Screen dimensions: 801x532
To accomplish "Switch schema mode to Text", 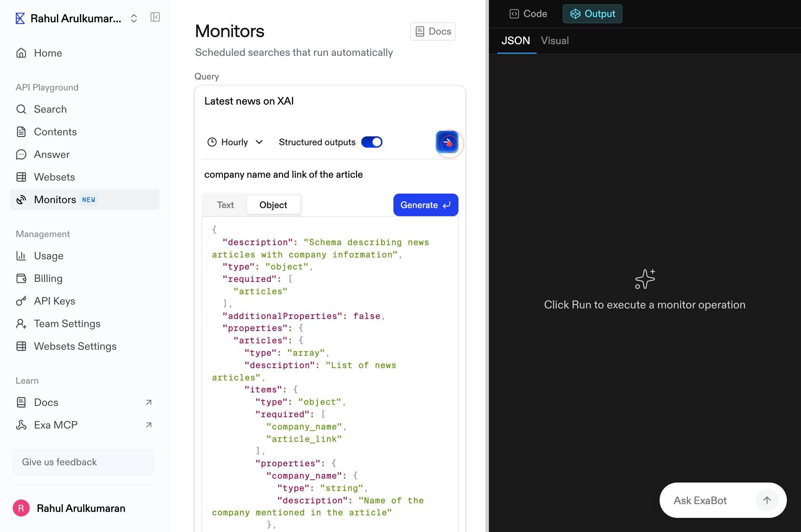I will (225, 205).
